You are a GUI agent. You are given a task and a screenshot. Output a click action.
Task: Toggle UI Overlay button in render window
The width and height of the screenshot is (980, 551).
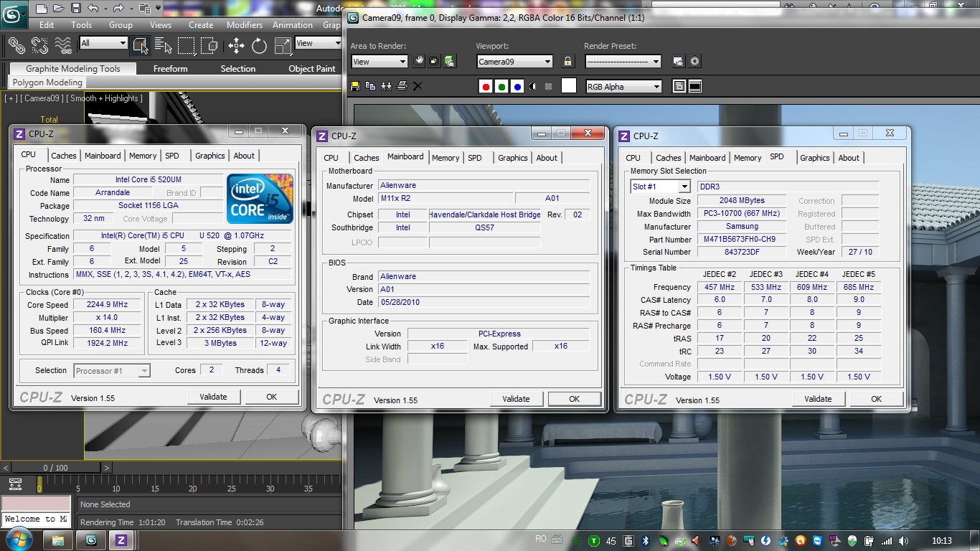(679, 87)
